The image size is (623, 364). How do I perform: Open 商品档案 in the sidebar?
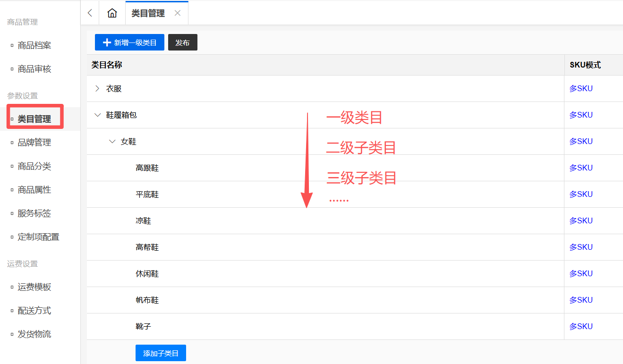point(34,45)
